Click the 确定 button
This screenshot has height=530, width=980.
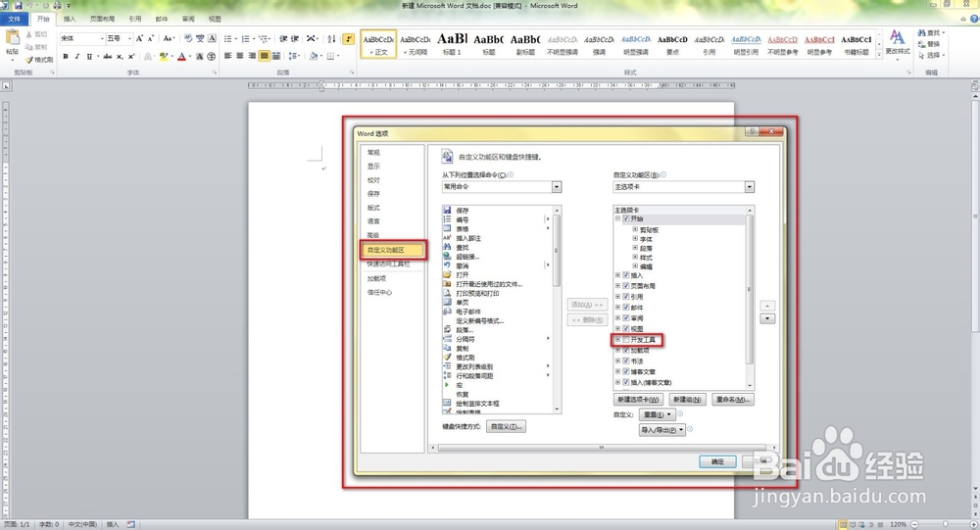[717, 461]
